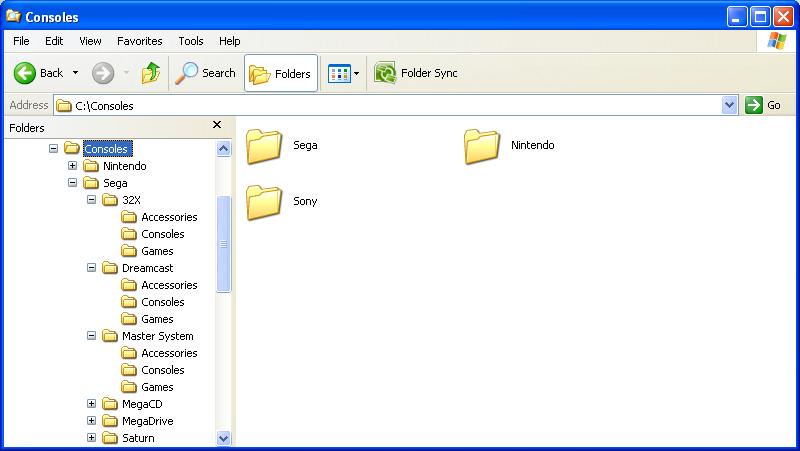
Task: Select the Nintendo folder icon in main pane
Action: pyautogui.click(x=482, y=146)
